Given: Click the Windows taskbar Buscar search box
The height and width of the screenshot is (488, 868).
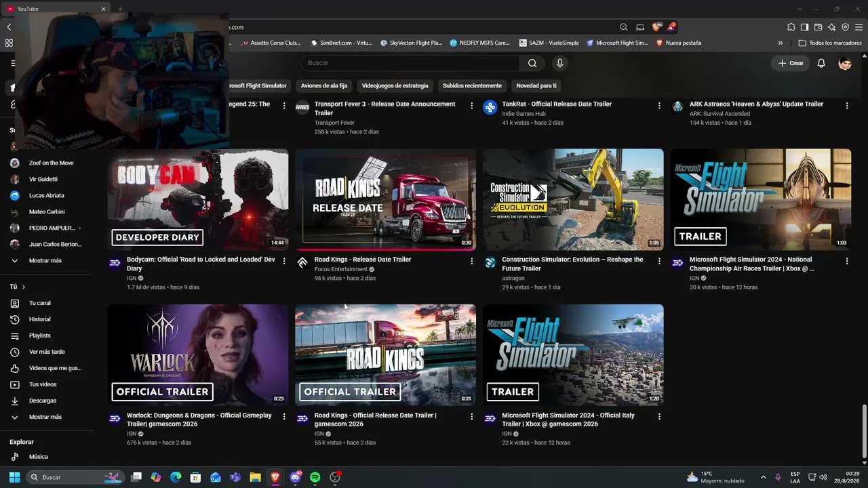Looking at the screenshot, I should [75, 477].
